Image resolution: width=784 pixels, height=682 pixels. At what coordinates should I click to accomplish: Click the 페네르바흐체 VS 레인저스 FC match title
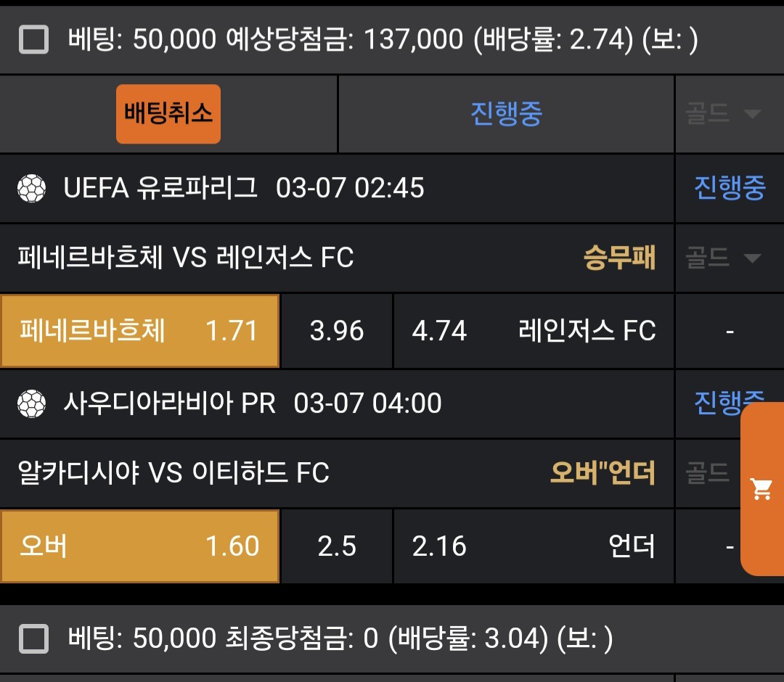pos(186,258)
